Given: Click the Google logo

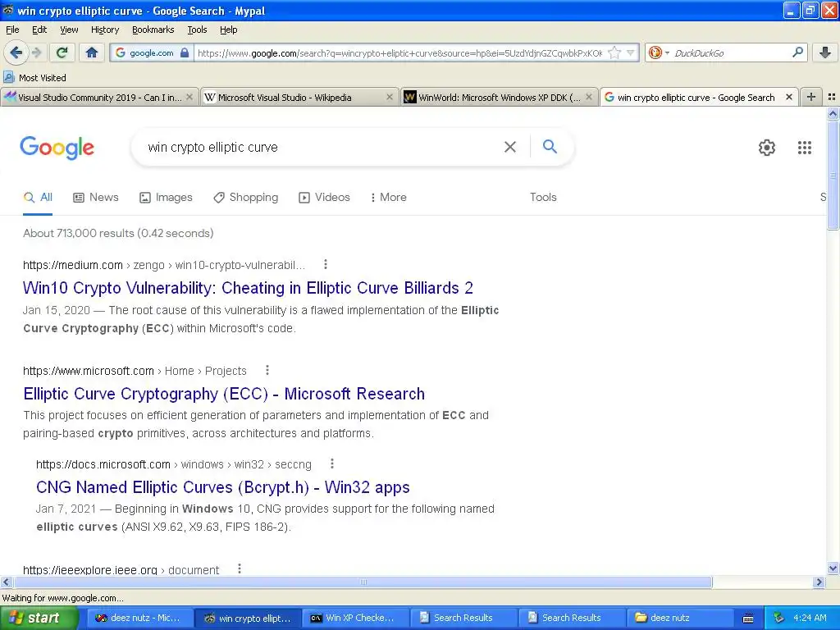Looking at the screenshot, I should click(x=57, y=148).
